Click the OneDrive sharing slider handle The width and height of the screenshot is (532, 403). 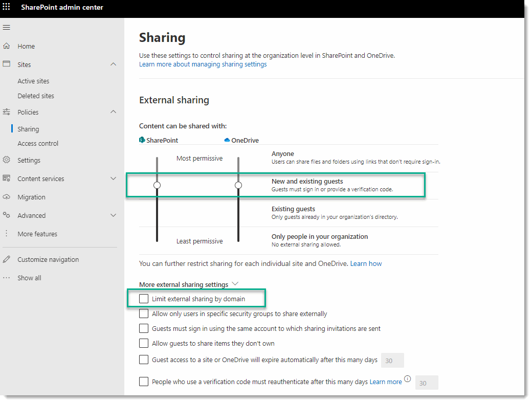point(238,185)
